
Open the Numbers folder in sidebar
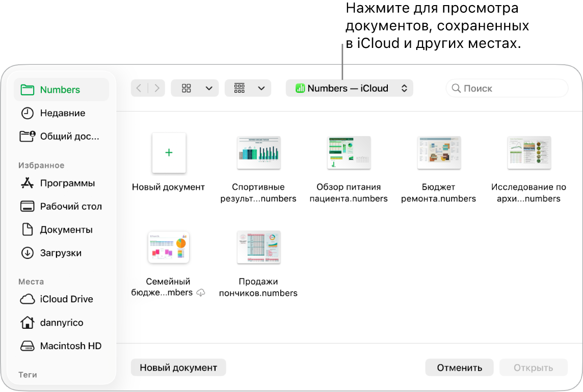61,90
